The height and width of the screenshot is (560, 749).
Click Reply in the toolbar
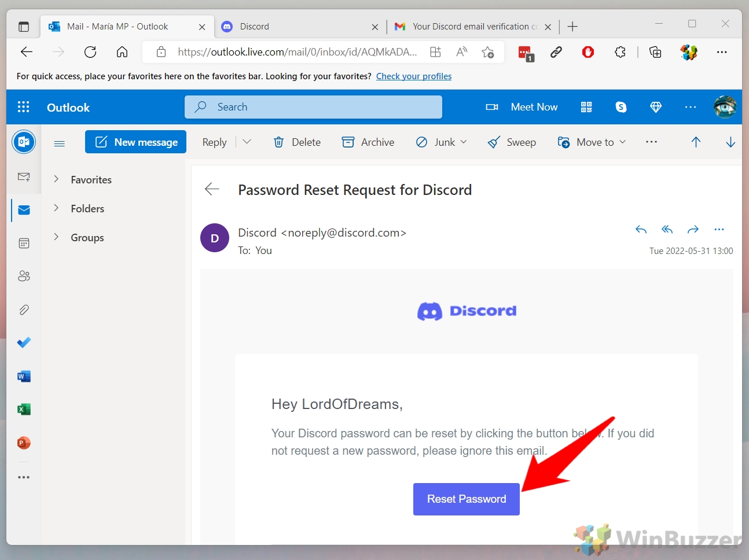point(214,142)
